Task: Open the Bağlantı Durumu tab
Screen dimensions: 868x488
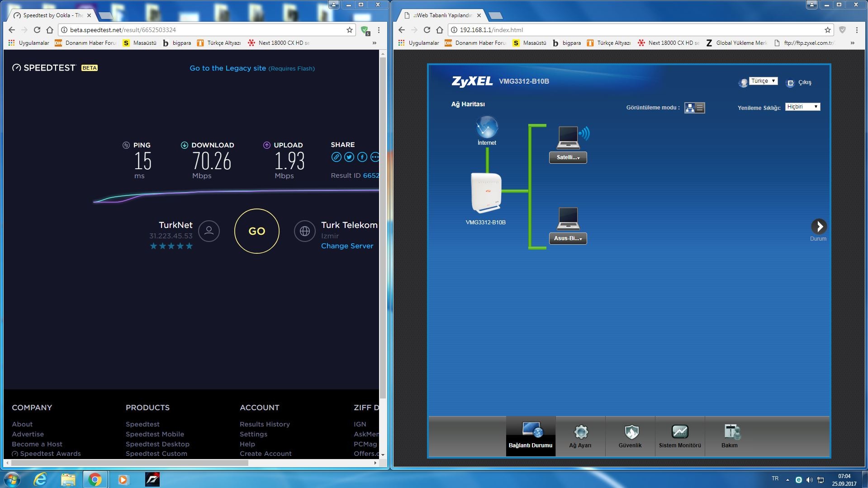Action: coord(531,436)
